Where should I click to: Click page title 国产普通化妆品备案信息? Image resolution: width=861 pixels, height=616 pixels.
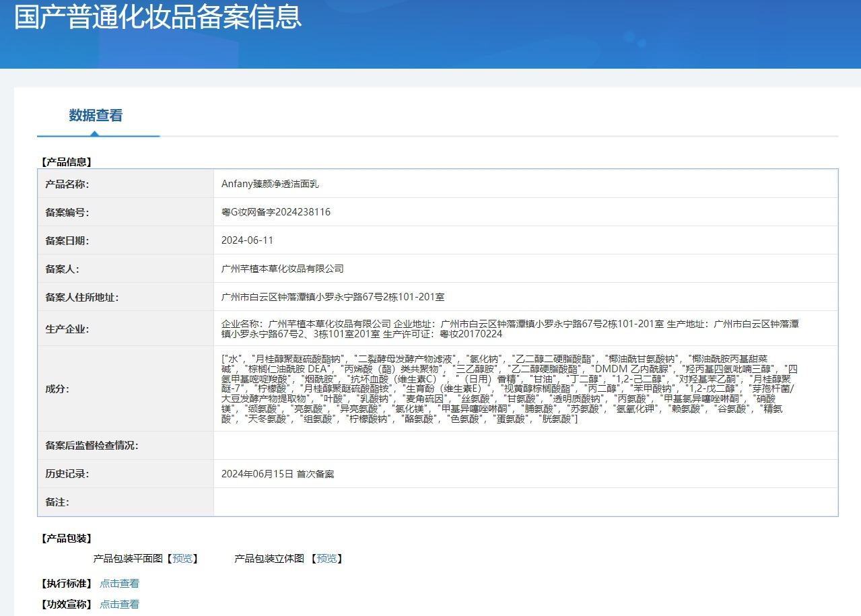point(158,16)
